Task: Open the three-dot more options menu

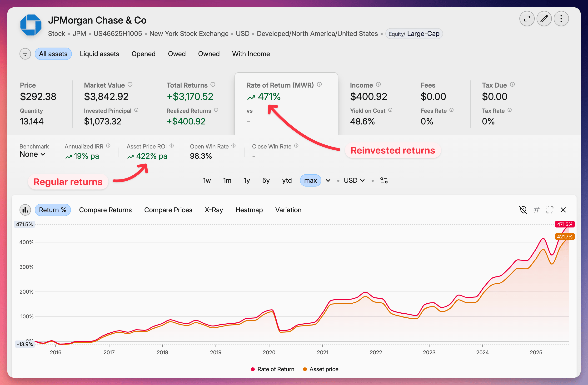Action: click(x=561, y=19)
